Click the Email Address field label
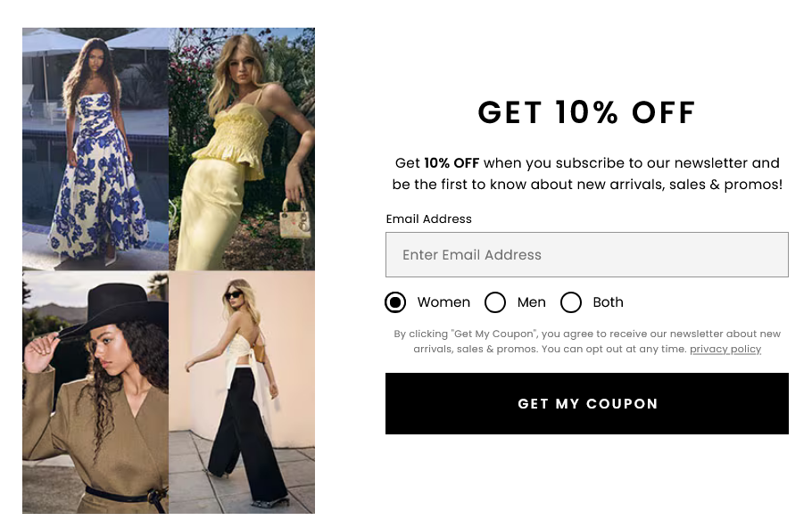The image size is (812, 520). tap(429, 219)
